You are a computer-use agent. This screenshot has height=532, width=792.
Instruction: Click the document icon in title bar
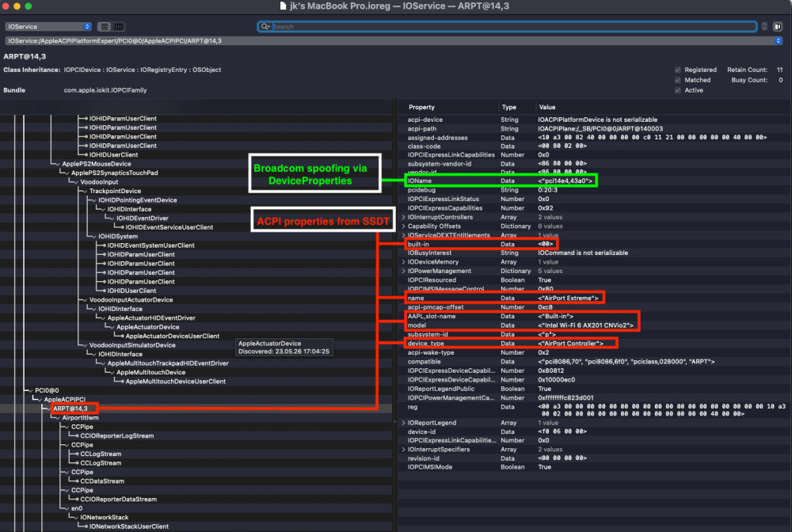(x=283, y=6)
